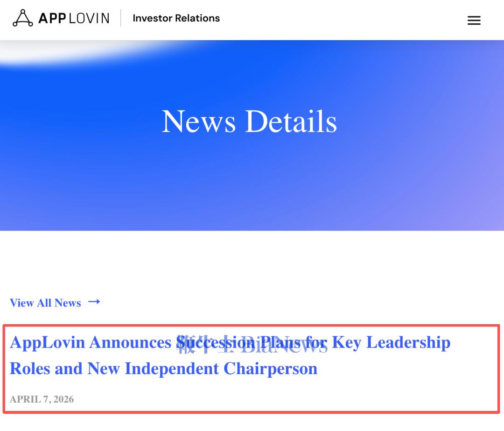Click the News Details page heading

tap(249, 121)
